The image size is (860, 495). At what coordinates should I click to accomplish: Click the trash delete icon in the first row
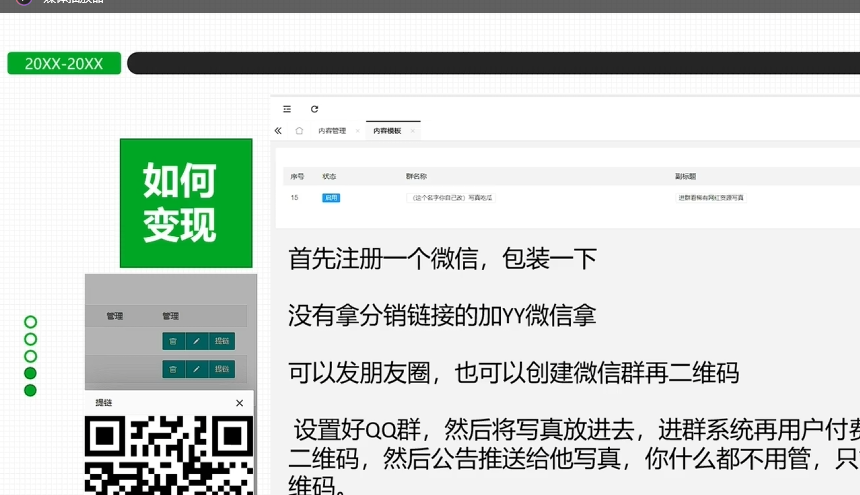tap(173, 341)
